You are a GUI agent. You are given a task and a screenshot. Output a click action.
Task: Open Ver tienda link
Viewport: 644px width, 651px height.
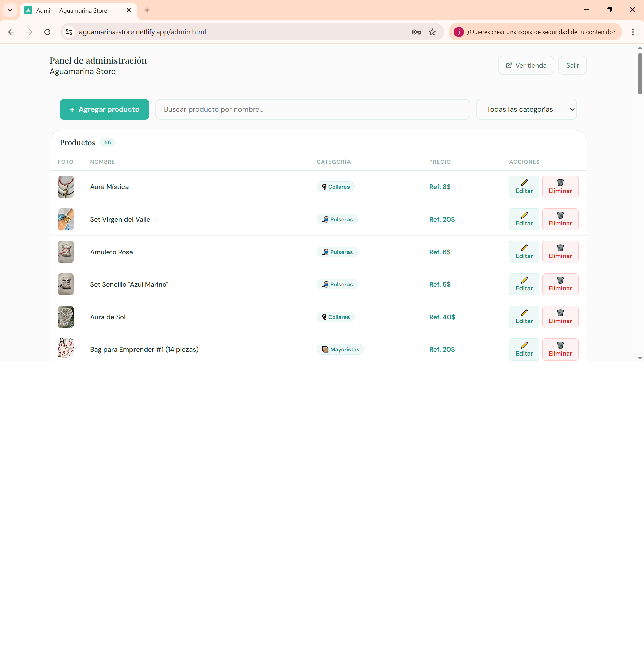pyautogui.click(x=526, y=65)
